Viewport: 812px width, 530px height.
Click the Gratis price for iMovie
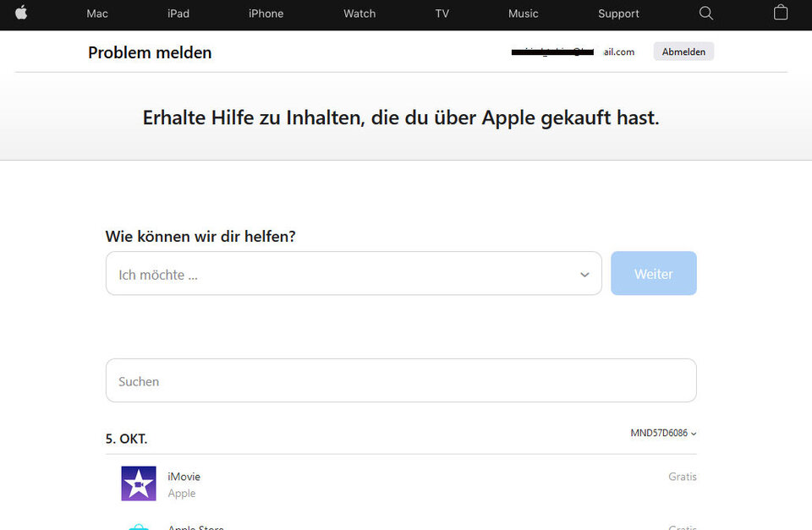[682, 476]
